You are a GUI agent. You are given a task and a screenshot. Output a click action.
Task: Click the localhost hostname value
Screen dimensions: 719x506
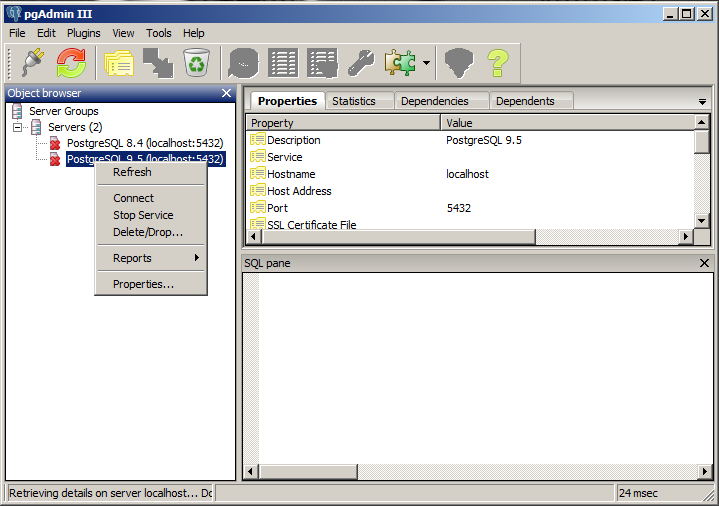[467, 174]
